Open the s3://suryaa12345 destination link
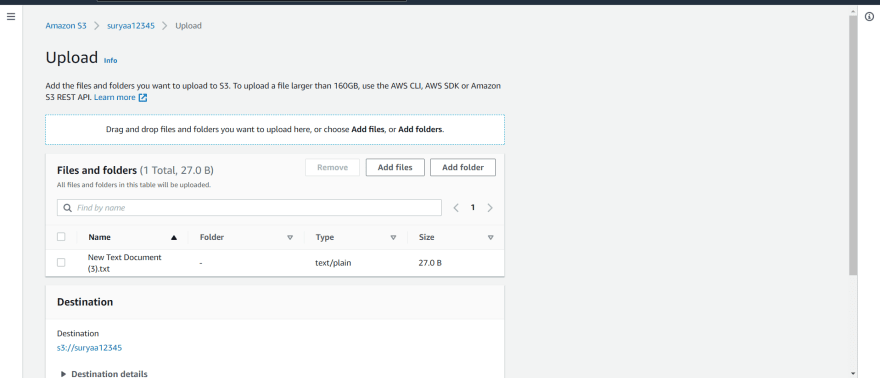 click(x=89, y=348)
